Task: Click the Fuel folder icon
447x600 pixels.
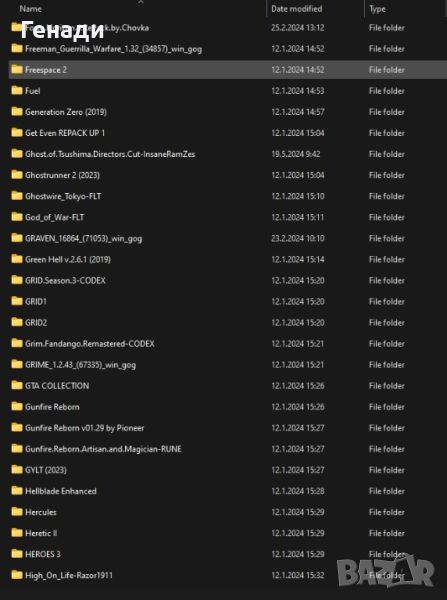Action: click(17, 90)
